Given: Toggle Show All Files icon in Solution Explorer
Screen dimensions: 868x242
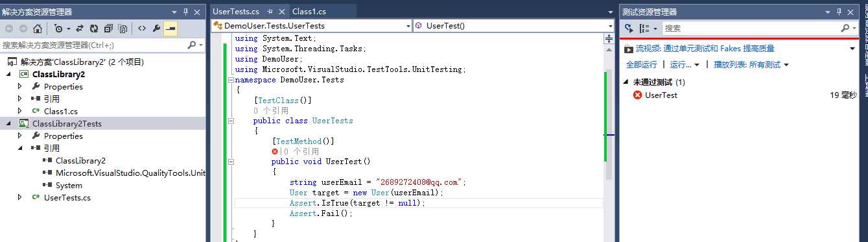Looking at the screenshot, I should click(123, 29).
